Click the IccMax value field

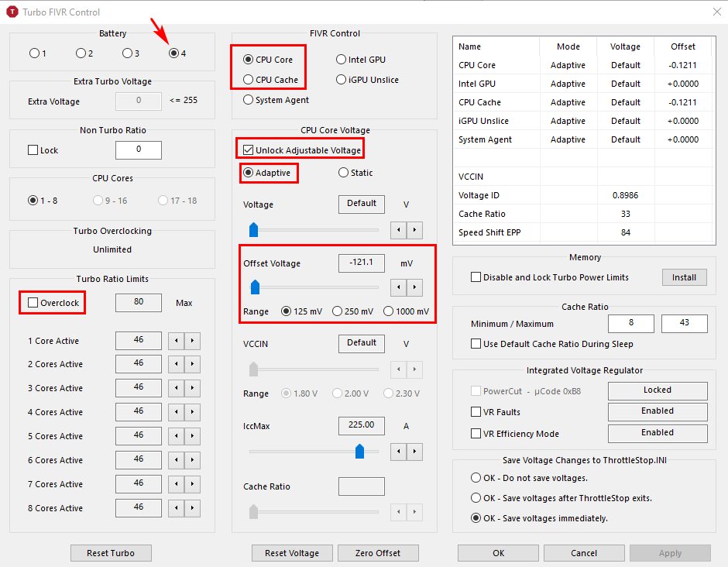[x=361, y=426]
